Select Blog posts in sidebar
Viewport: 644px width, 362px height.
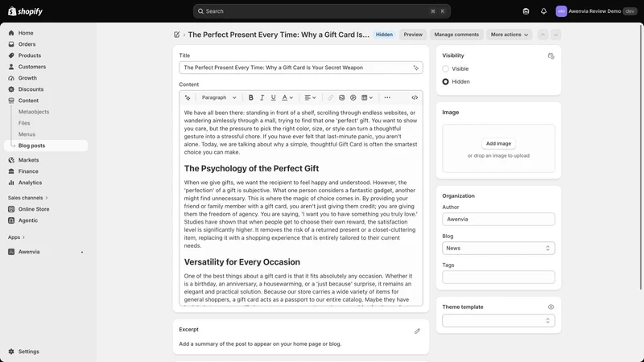[46, 146]
